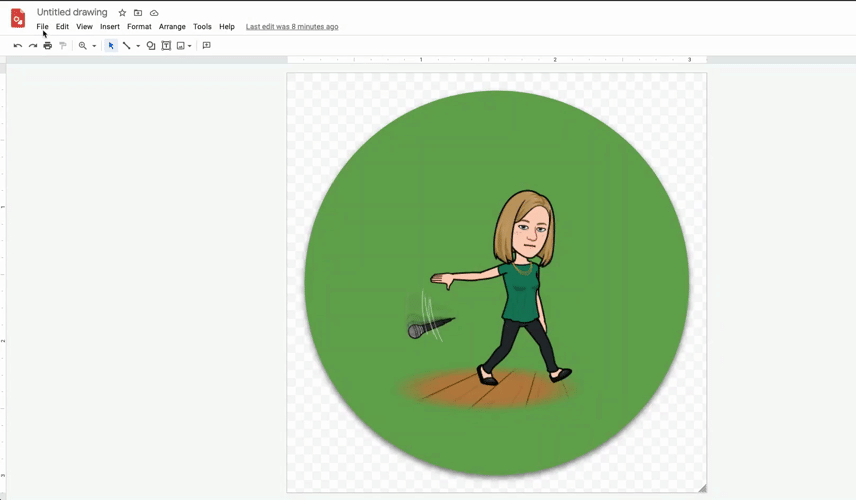Star the Untitled drawing document
This screenshot has height=500, width=856.
pyautogui.click(x=122, y=13)
